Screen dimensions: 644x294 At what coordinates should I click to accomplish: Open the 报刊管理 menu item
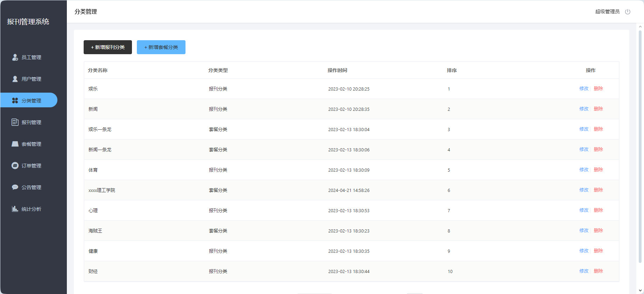tap(31, 122)
